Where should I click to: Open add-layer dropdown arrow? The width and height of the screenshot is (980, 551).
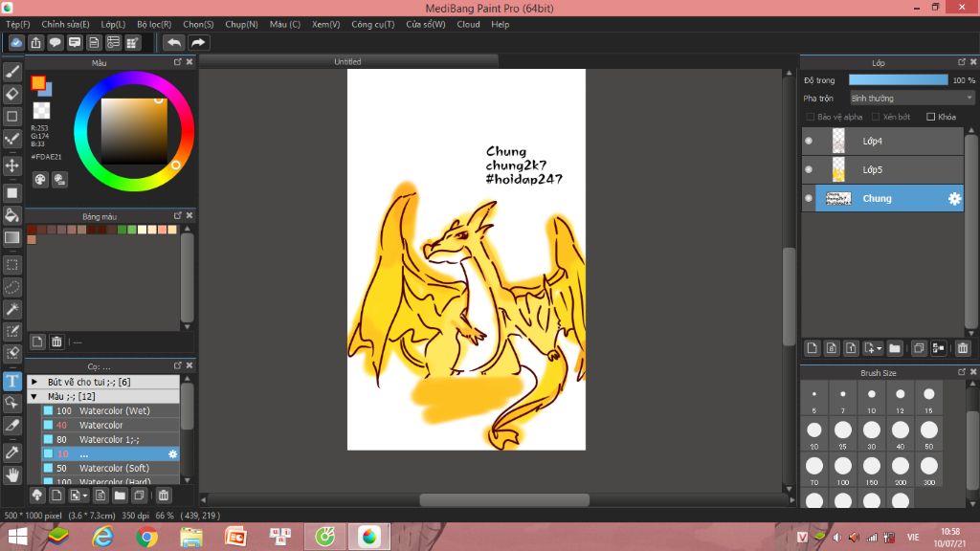tap(879, 348)
